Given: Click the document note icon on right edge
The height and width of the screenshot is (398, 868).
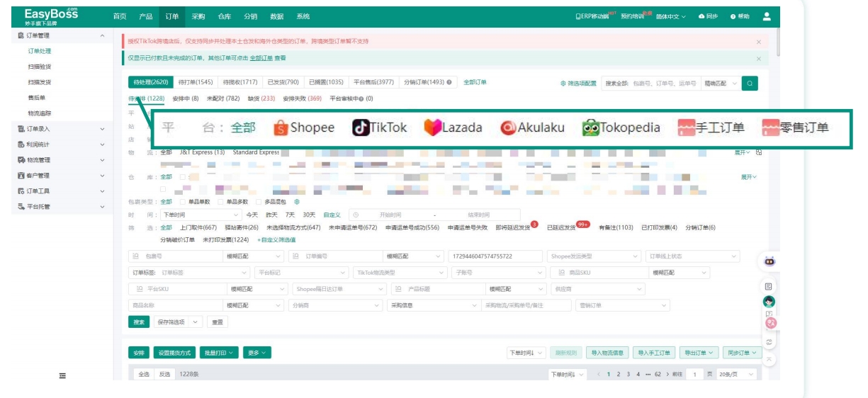Looking at the screenshot, I should (769, 285).
